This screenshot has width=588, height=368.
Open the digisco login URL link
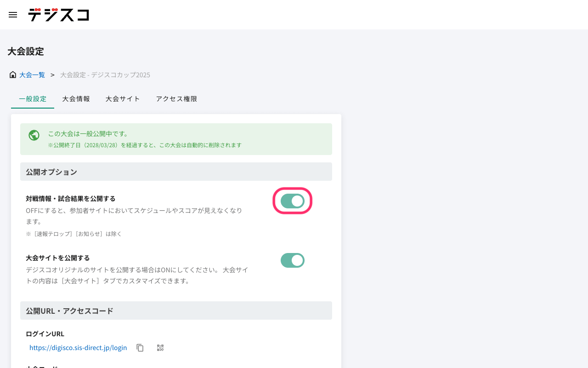[x=78, y=348]
